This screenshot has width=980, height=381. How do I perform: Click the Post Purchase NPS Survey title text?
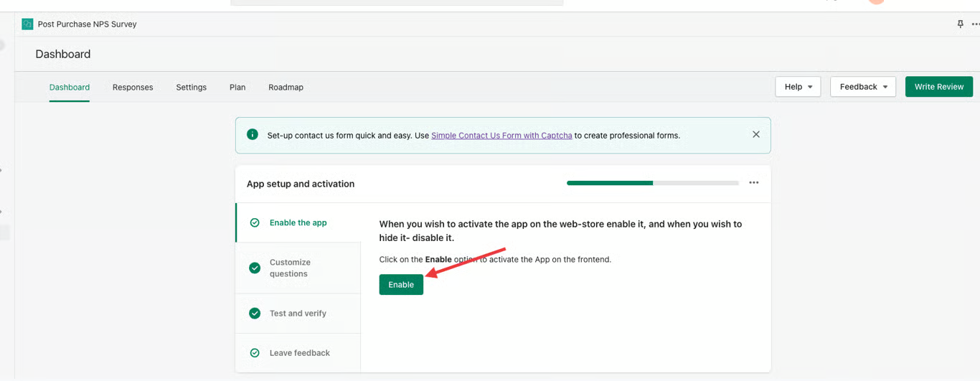point(88,24)
